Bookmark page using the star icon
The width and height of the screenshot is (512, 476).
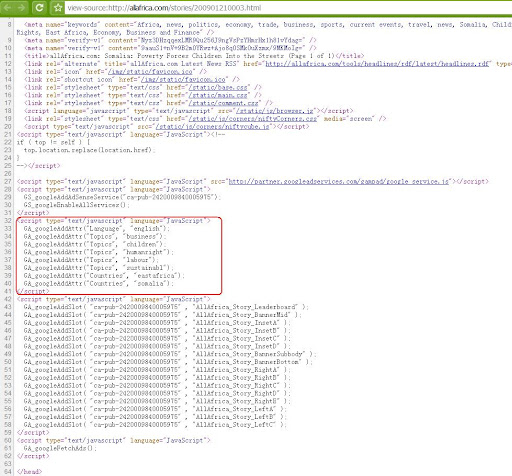click(58, 8)
